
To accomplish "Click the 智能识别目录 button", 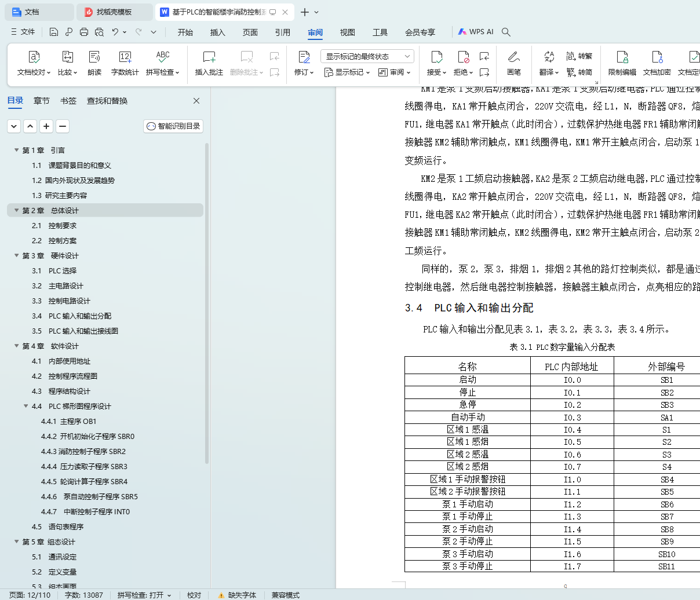I will 173,126.
